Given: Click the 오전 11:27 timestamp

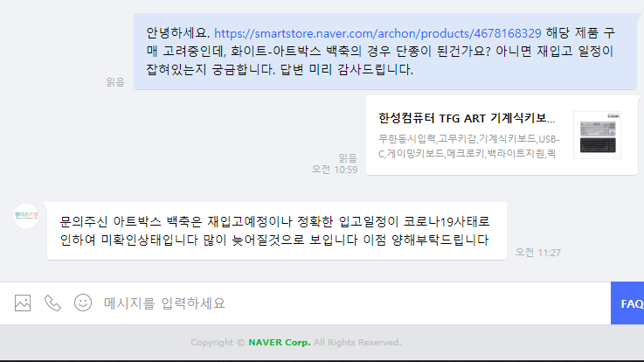Looking at the screenshot, I should pos(538,253).
